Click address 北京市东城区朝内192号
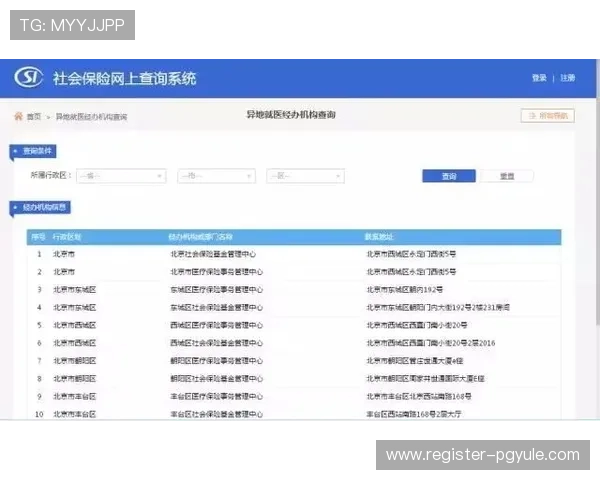The width and height of the screenshot is (600, 480). click(x=404, y=290)
